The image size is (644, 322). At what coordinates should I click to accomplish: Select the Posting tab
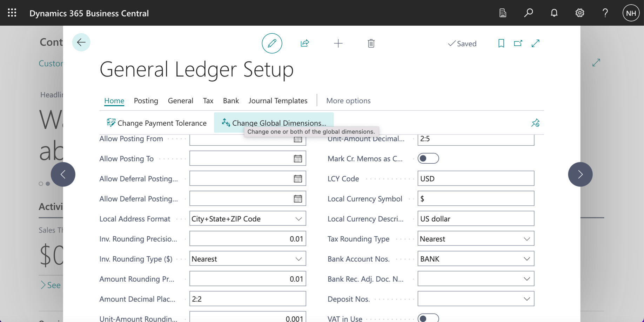[146, 101]
